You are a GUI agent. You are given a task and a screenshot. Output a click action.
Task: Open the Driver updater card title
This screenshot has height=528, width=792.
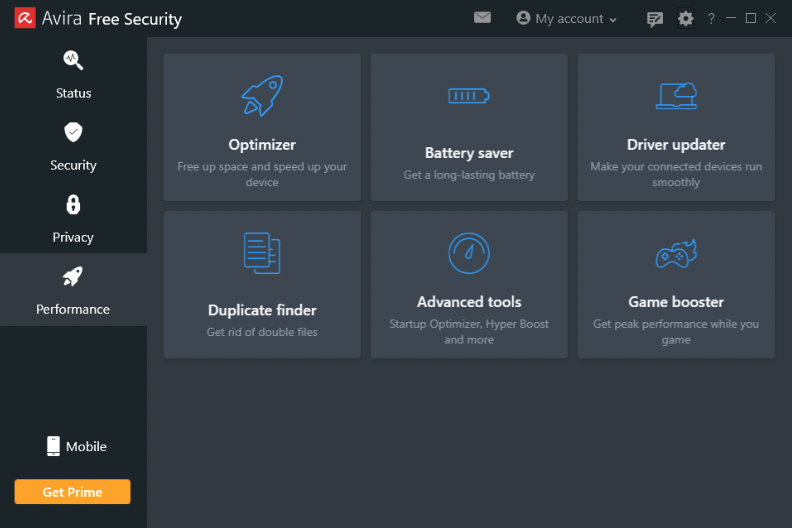point(676,145)
